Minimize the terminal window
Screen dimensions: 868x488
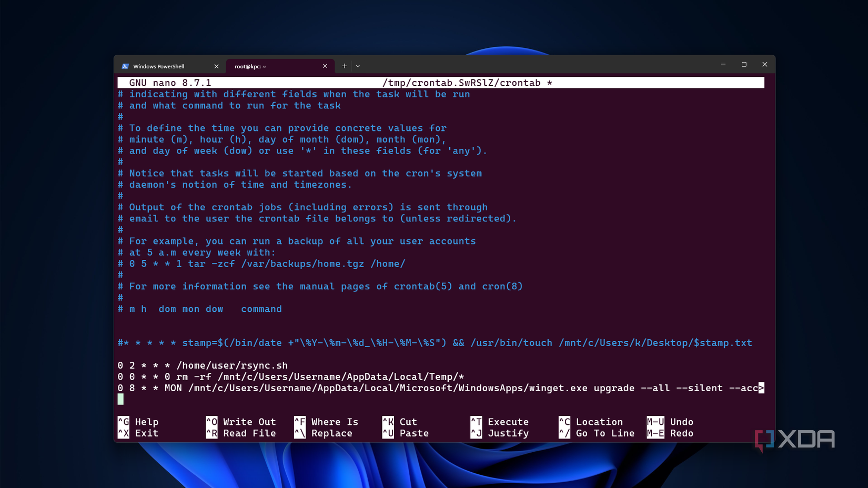coord(723,64)
